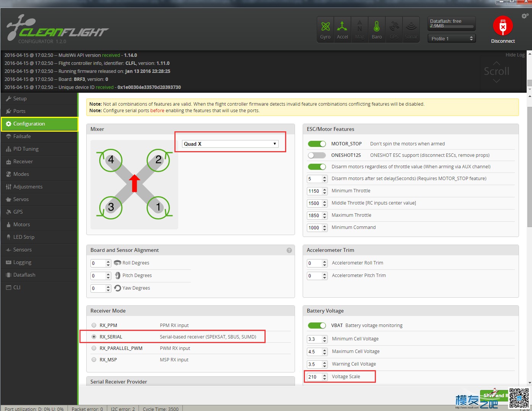
Task: Click the Minimum Command stepper arrows
Action: 325,227
